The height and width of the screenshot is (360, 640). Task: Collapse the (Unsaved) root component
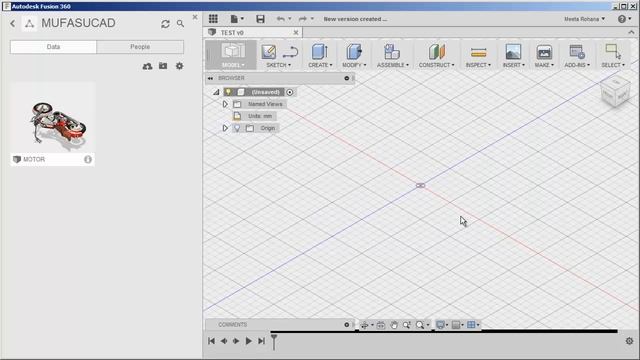pyautogui.click(x=216, y=92)
